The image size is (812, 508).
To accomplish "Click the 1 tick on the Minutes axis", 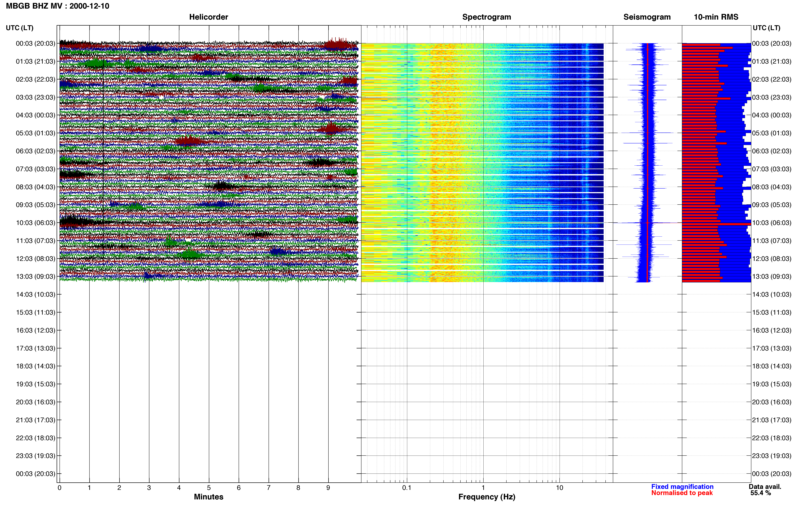I will [89, 487].
